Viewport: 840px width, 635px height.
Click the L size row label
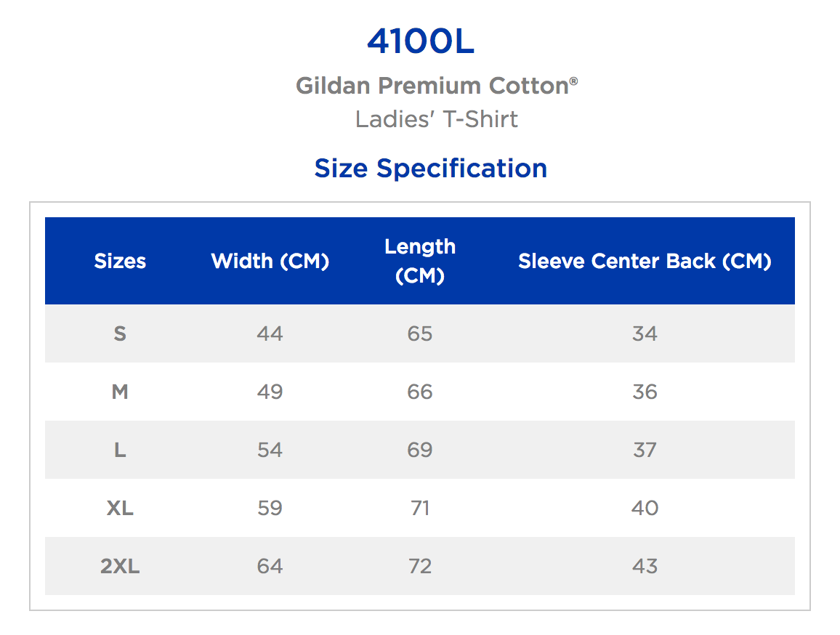(120, 450)
